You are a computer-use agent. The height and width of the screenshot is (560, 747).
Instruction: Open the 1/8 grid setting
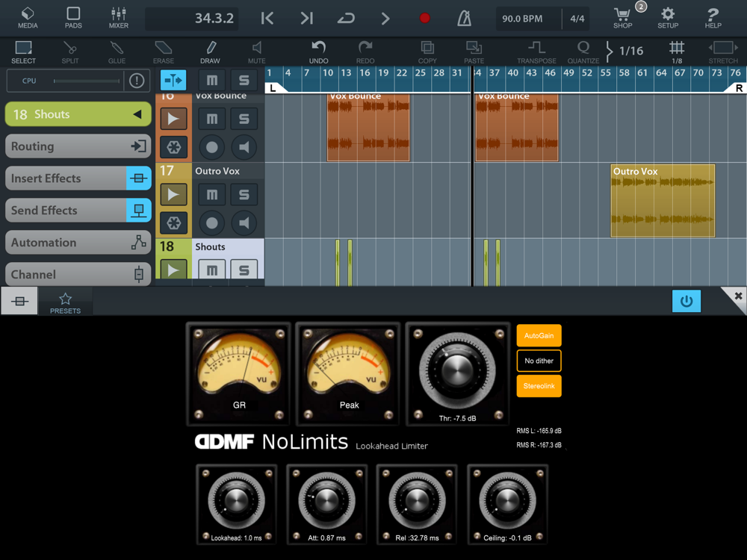pos(677,52)
